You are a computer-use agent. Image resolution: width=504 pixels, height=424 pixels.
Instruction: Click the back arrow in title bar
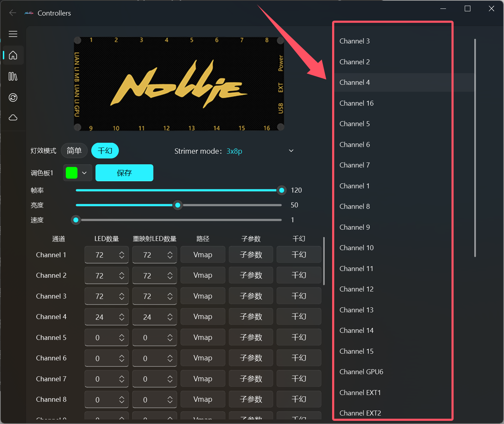[x=13, y=13]
